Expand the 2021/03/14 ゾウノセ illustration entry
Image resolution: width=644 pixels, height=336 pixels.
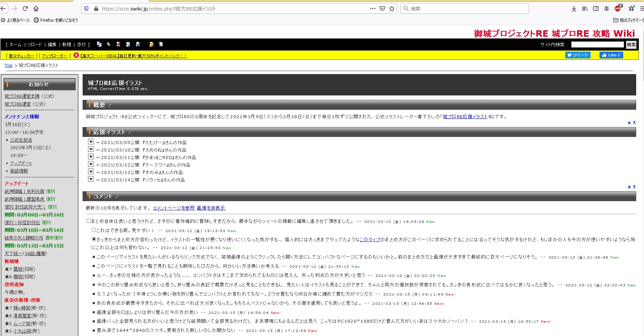pos(91,179)
